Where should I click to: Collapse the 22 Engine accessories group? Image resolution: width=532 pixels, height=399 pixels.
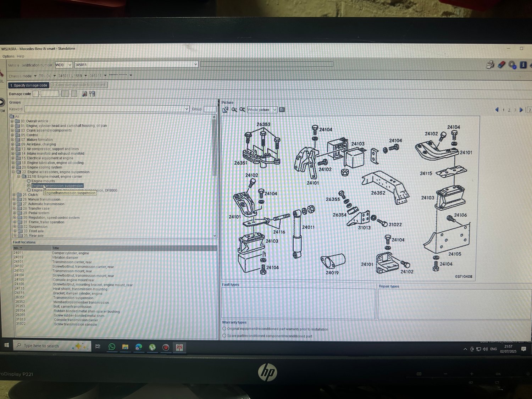click(13, 172)
